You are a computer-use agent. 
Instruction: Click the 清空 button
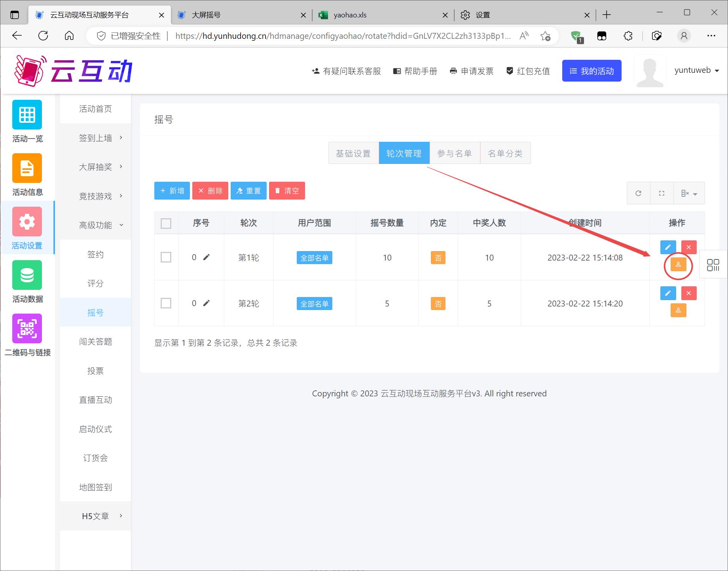pos(287,191)
